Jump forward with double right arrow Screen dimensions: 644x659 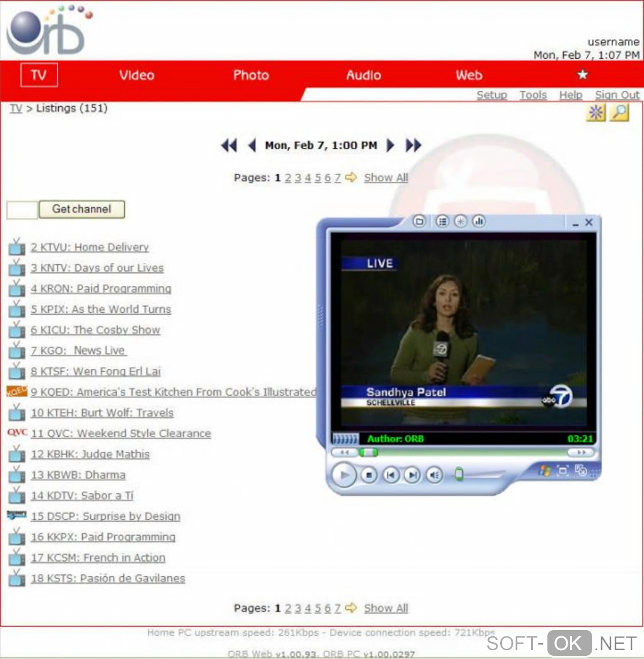414,145
